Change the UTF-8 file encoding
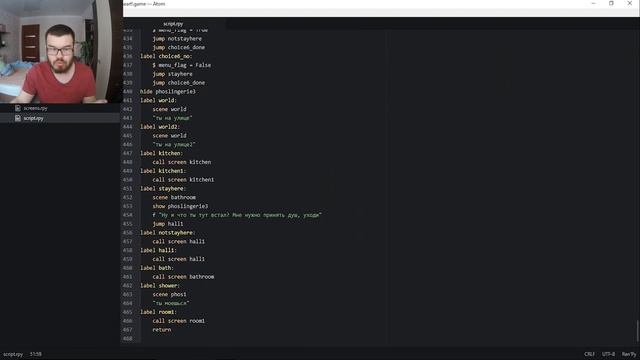This screenshot has height=360, width=640. [x=608, y=354]
